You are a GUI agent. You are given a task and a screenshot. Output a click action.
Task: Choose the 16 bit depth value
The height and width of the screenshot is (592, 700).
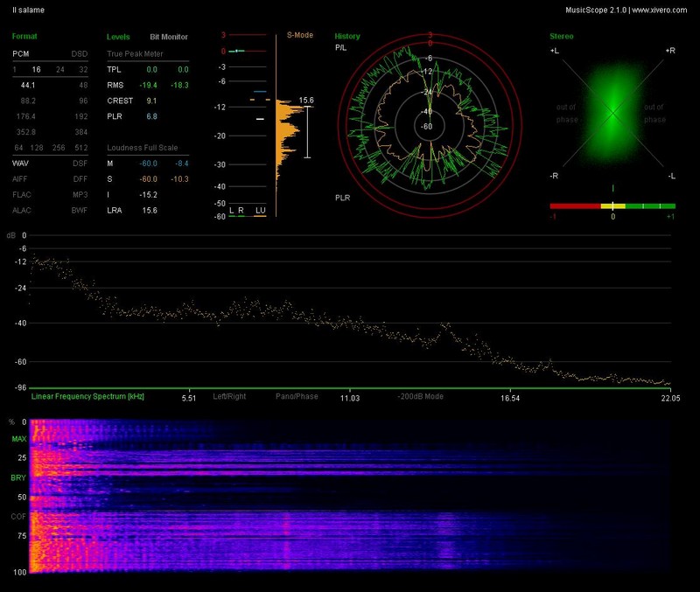pos(36,70)
